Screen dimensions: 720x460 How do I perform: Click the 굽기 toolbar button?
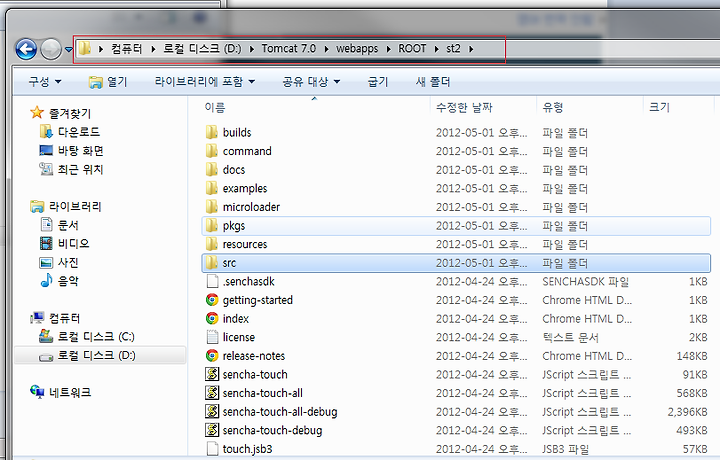tap(378, 82)
